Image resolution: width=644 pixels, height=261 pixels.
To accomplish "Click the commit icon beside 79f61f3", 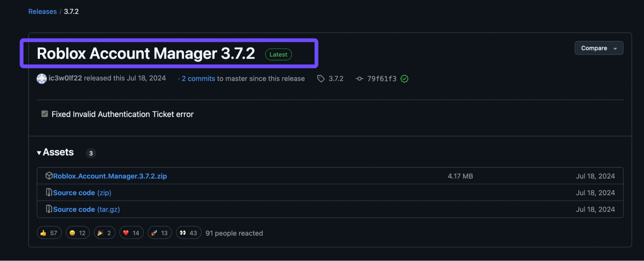I will point(360,79).
